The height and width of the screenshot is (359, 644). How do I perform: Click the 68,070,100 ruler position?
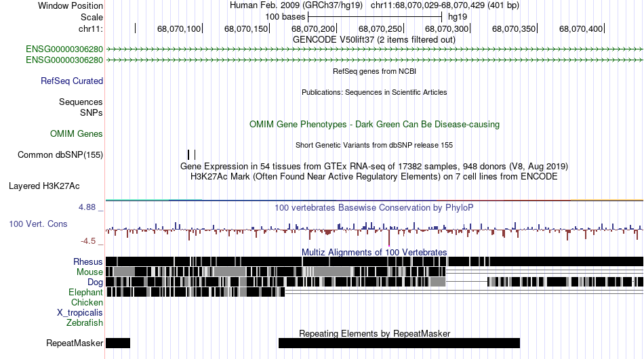[x=179, y=28]
